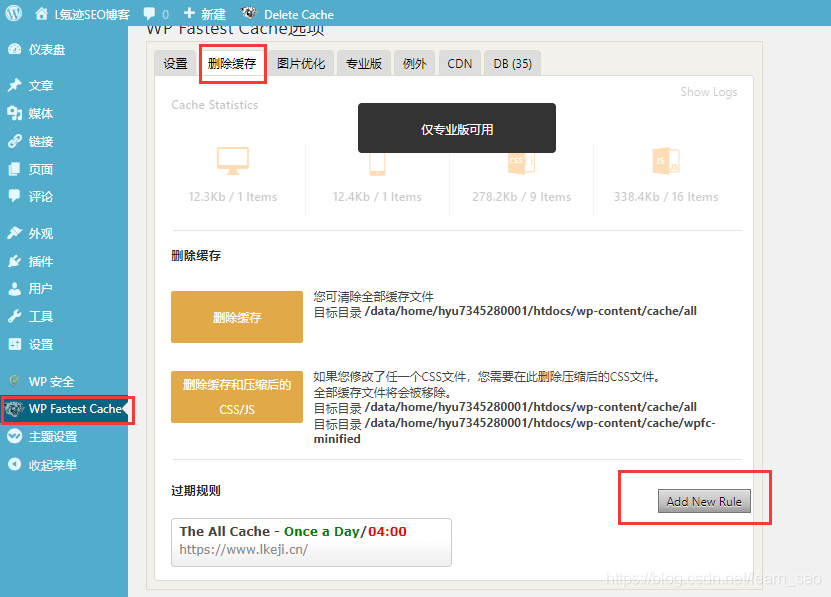Click the WP 安全 shield icon

pos(15,381)
